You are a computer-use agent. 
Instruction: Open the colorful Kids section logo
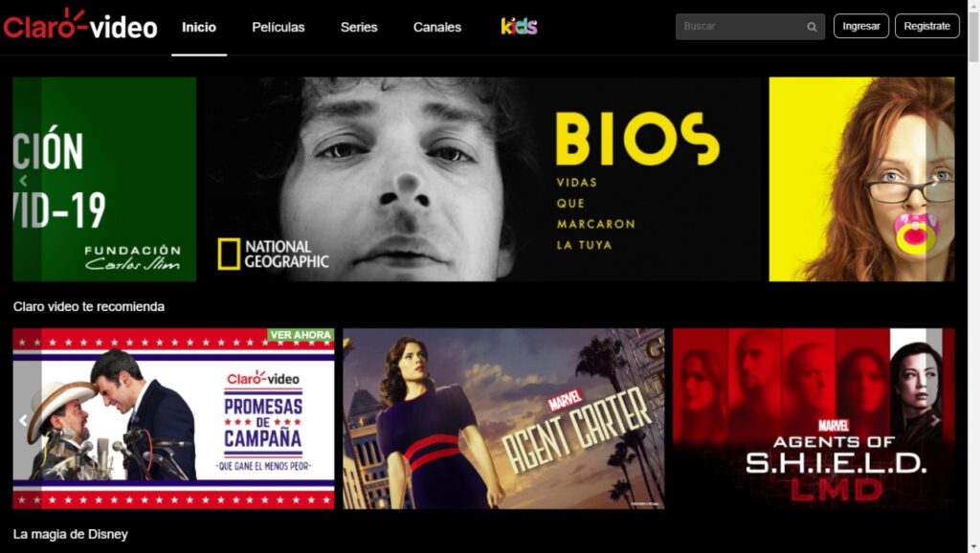[x=519, y=26]
